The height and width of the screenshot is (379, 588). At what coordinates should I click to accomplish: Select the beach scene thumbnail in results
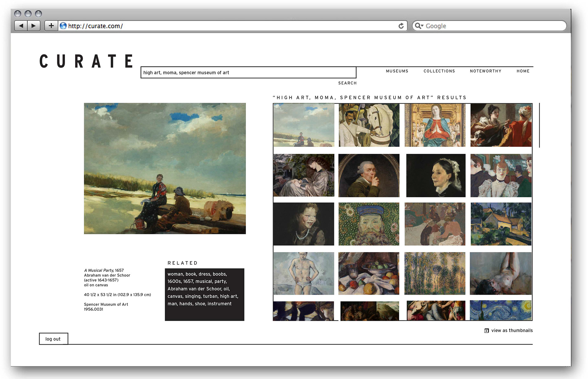[304, 125]
